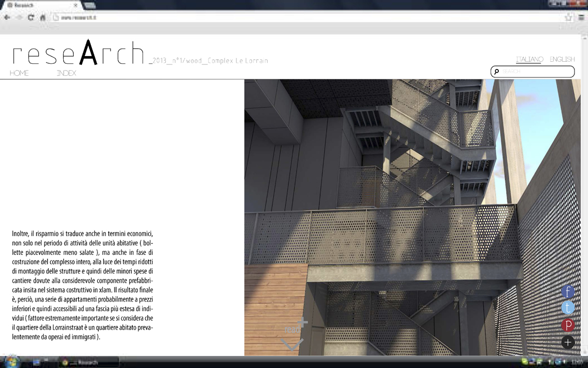
Task: Switch language to ENGLISH
Action: pos(562,59)
